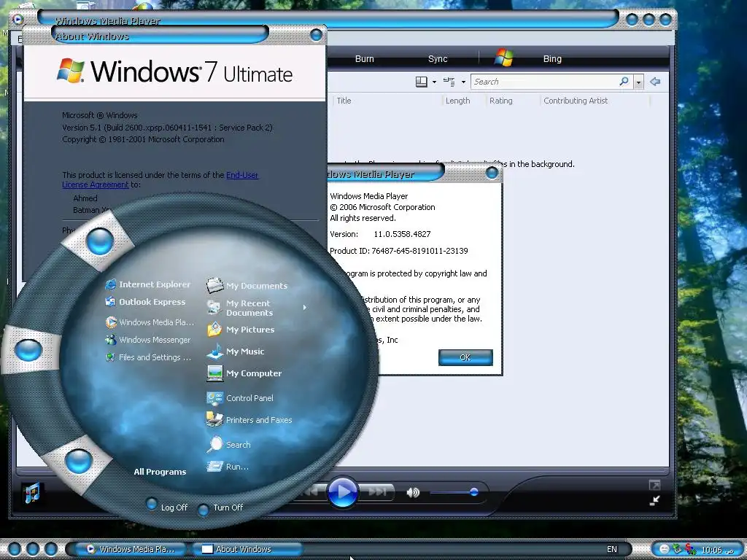This screenshot has height=560, width=747.
Task: Close the Media Player about dialog
Action: click(492, 174)
